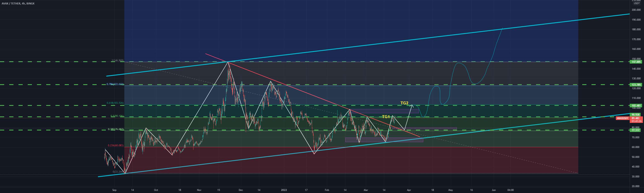Click the 0(33.244) Fibonacci level label
This screenshot has width=644, height=193.
tap(118, 172)
